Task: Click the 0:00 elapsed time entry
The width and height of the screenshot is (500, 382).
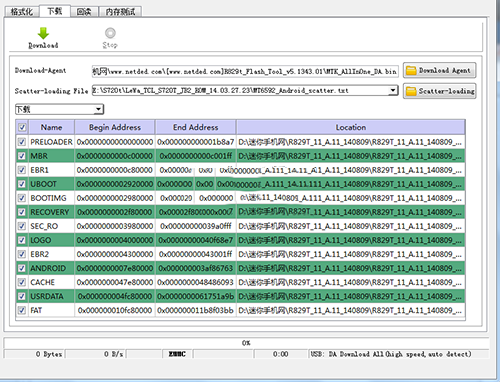Action: coord(281,354)
